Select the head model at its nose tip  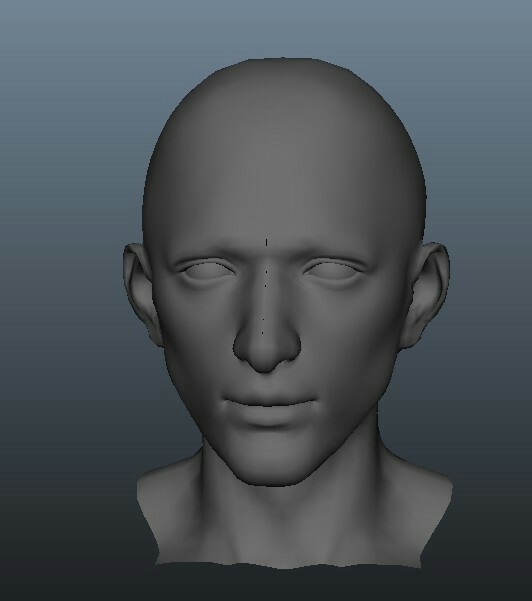pyautogui.click(x=264, y=355)
